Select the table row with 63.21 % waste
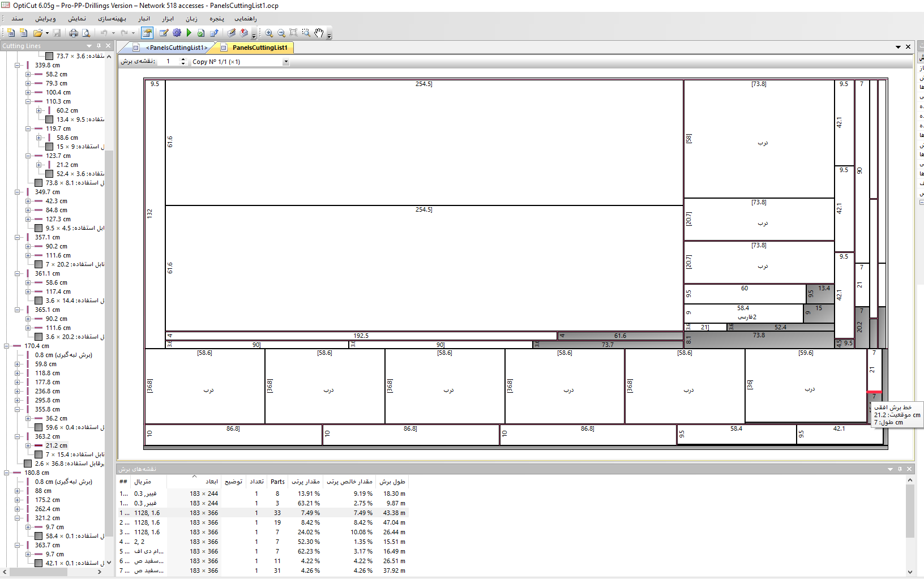The image size is (924, 579). coord(262,503)
